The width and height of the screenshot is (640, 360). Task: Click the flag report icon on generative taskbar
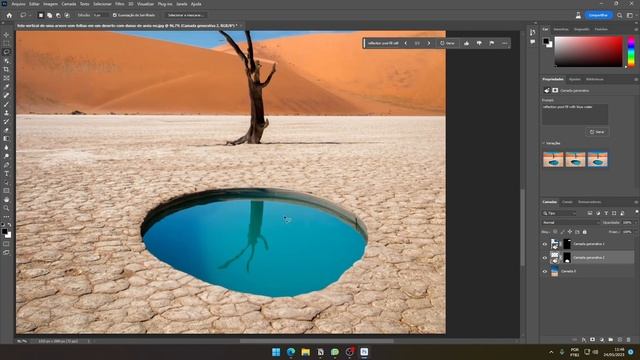491,43
